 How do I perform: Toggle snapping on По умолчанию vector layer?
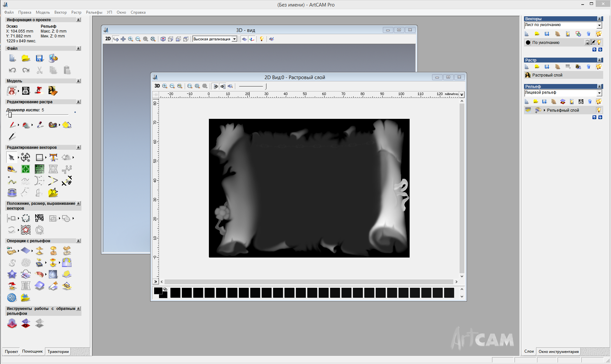click(593, 42)
